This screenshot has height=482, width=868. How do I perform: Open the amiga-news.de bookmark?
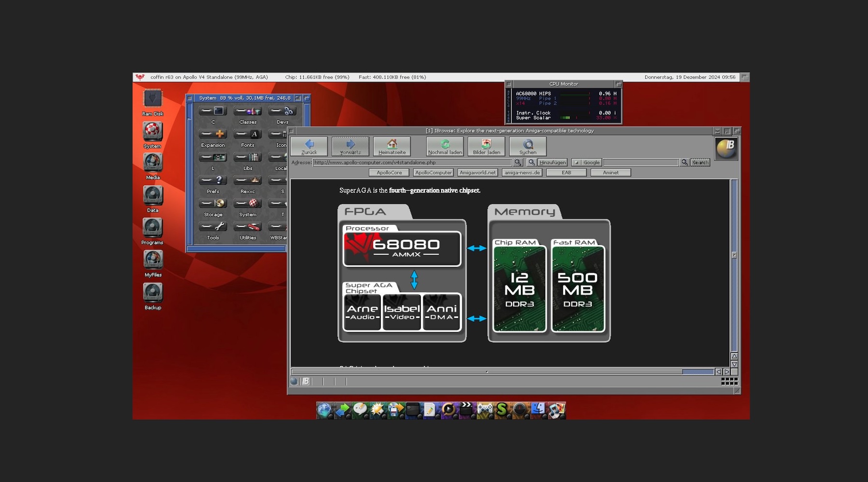click(x=522, y=173)
